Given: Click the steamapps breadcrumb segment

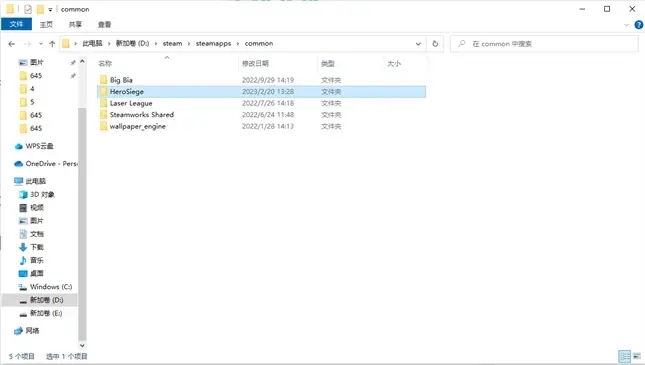Looking at the screenshot, I should [x=213, y=44].
